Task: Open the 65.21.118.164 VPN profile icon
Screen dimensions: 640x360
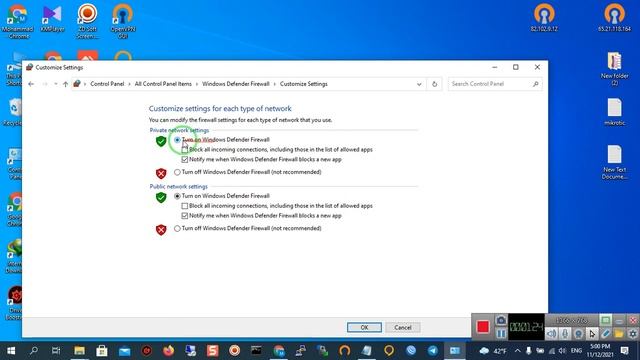Action: tap(614, 18)
